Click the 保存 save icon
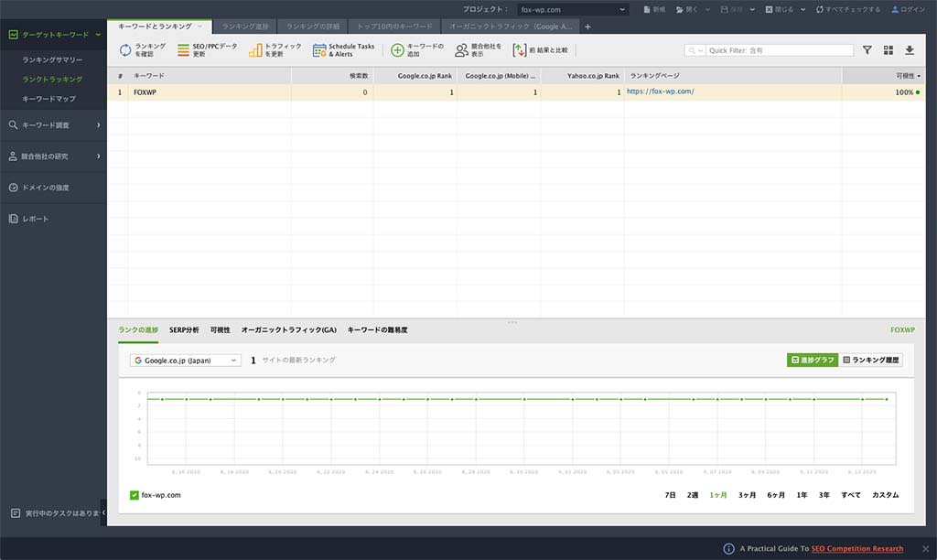937x560 pixels. point(725,9)
